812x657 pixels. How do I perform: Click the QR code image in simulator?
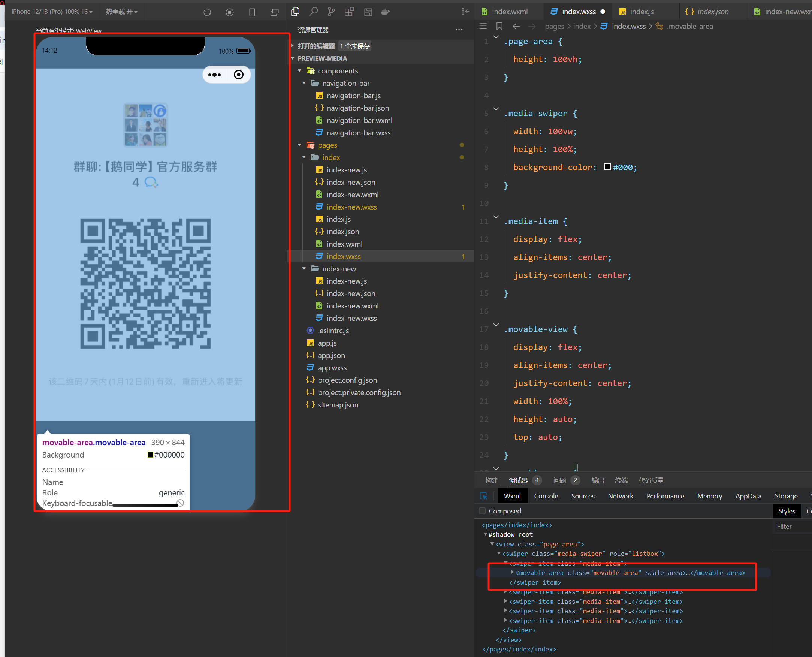pos(145,283)
